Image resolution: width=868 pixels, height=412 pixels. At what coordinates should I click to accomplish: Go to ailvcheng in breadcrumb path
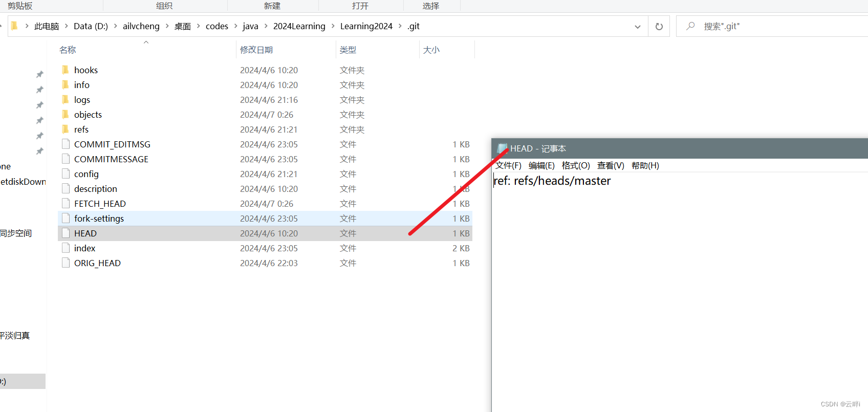click(141, 26)
